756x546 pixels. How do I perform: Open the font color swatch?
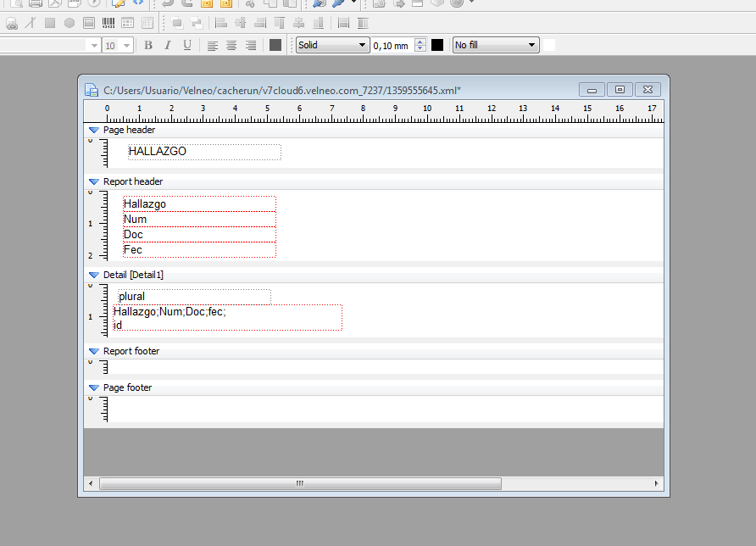pos(275,45)
